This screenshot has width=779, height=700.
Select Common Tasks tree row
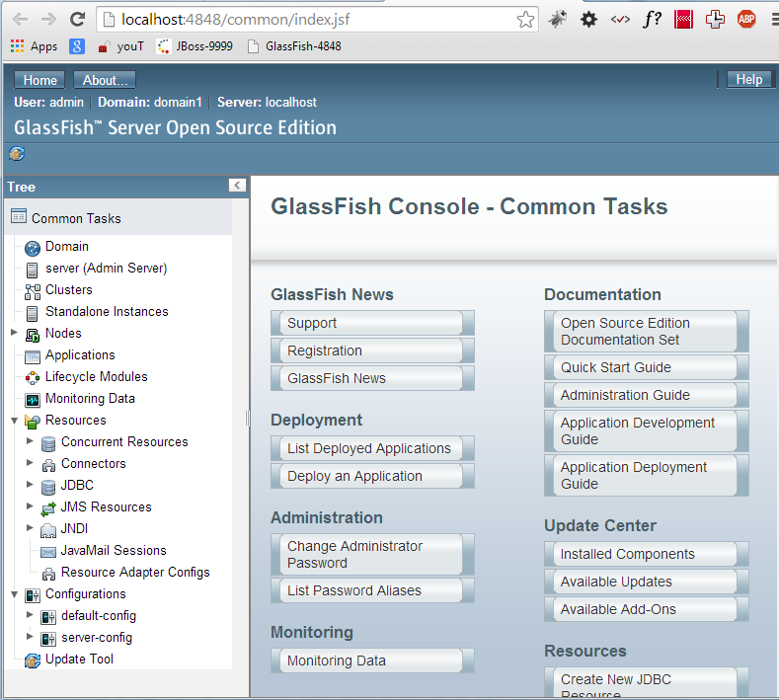click(x=118, y=217)
